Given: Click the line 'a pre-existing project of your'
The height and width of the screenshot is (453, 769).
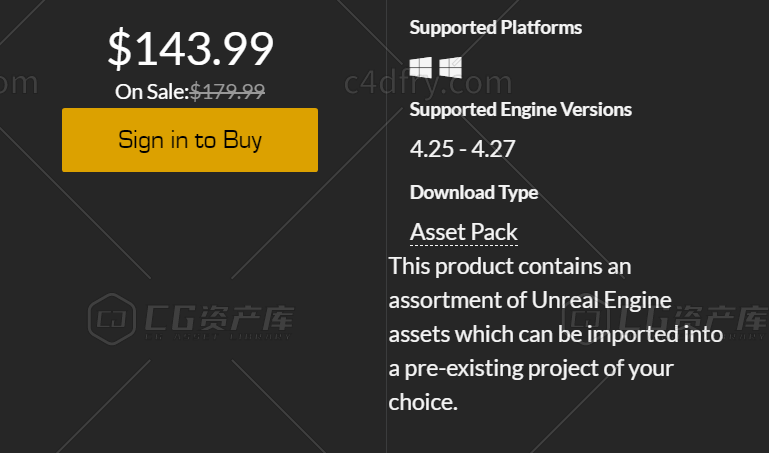Looking at the screenshot, I should pyautogui.click(x=531, y=368).
